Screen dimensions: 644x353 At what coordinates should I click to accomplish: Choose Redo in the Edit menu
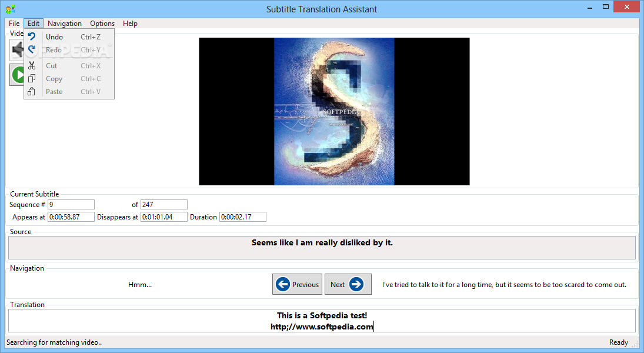tap(69, 50)
